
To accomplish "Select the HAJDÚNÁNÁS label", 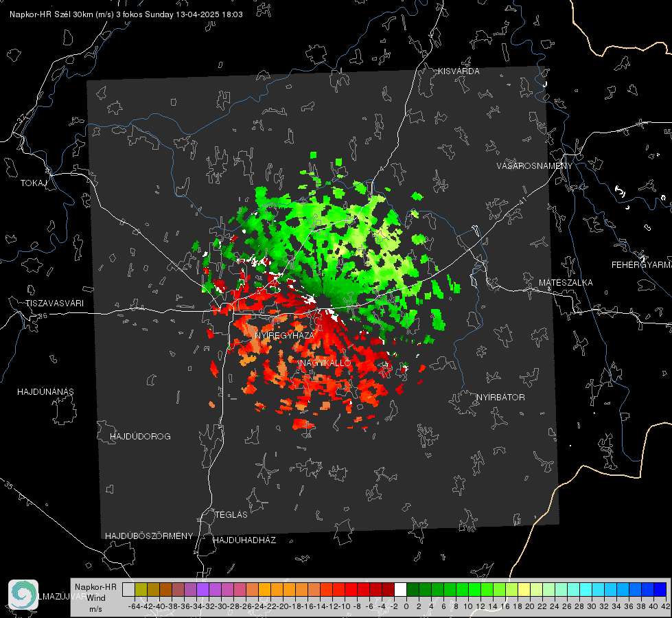I will [x=45, y=392].
